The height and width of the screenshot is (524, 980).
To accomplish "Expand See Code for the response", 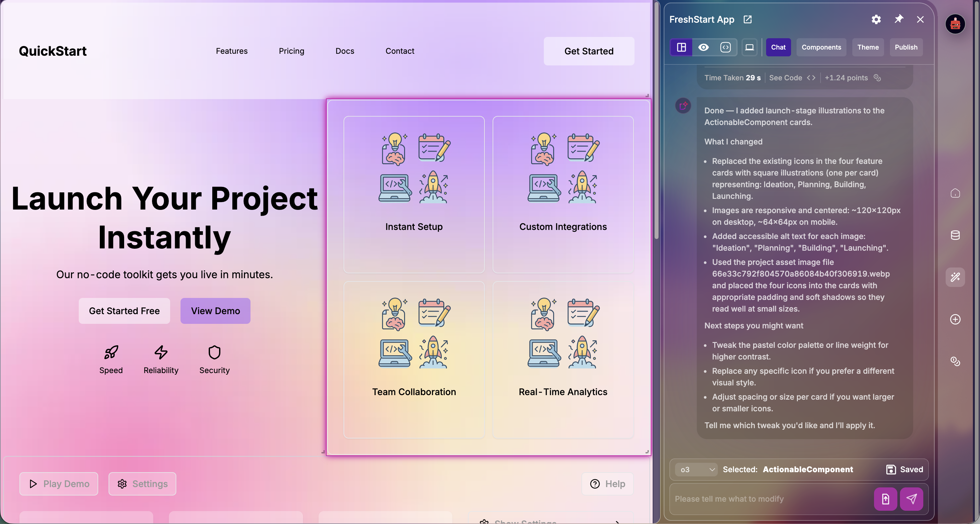I will pyautogui.click(x=792, y=78).
